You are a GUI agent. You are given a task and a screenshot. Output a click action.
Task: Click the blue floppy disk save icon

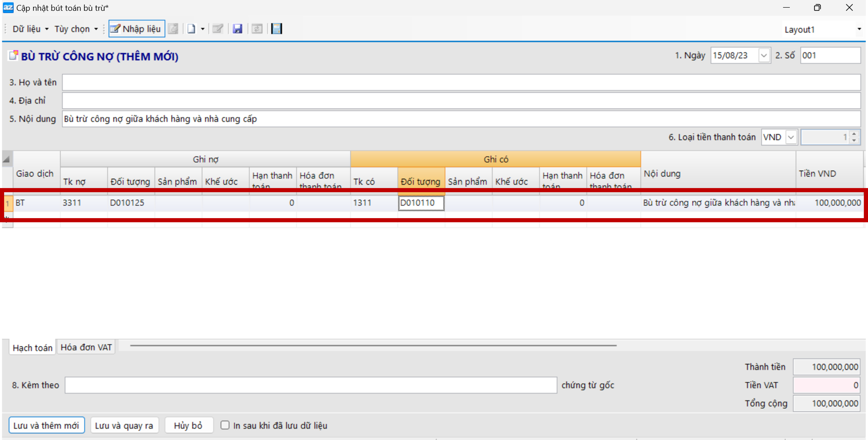[x=237, y=29]
